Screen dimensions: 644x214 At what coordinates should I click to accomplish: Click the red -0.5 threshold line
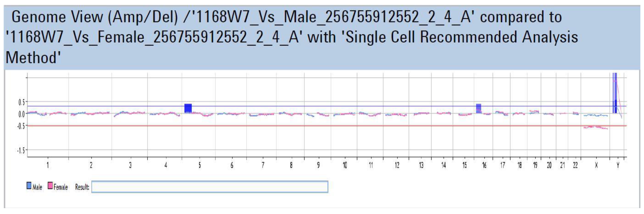[300, 126]
